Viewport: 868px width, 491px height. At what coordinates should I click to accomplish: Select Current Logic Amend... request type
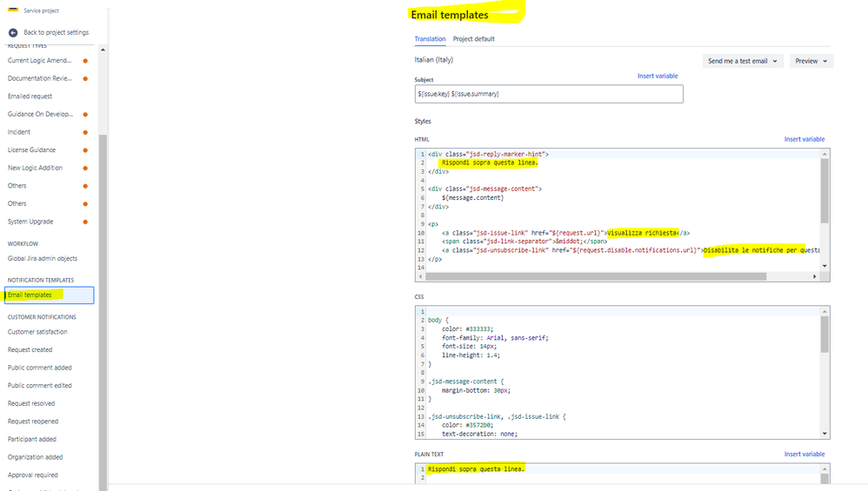click(x=39, y=60)
